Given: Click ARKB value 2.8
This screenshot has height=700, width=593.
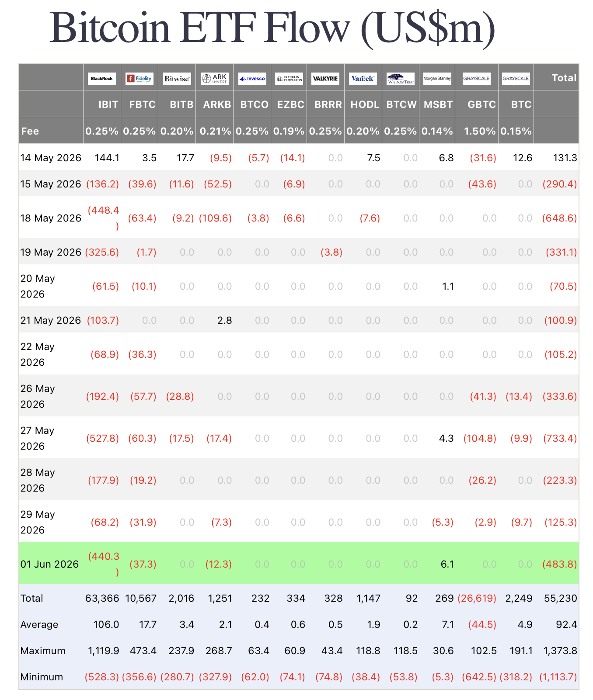Looking at the screenshot, I should tap(224, 320).
